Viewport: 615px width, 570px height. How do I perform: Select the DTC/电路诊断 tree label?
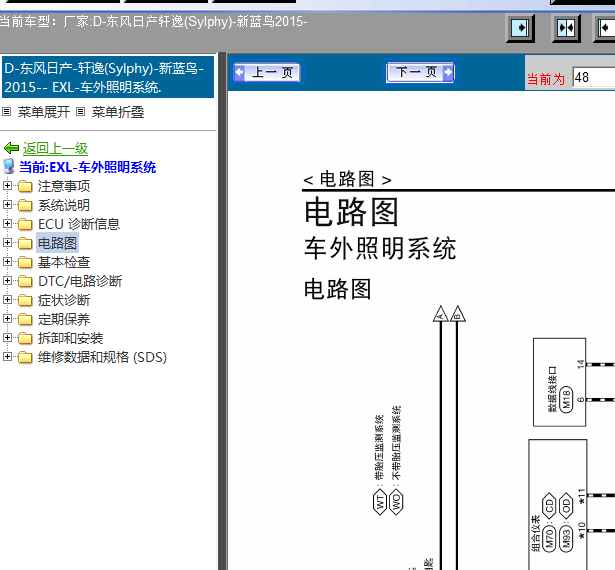(x=80, y=281)
